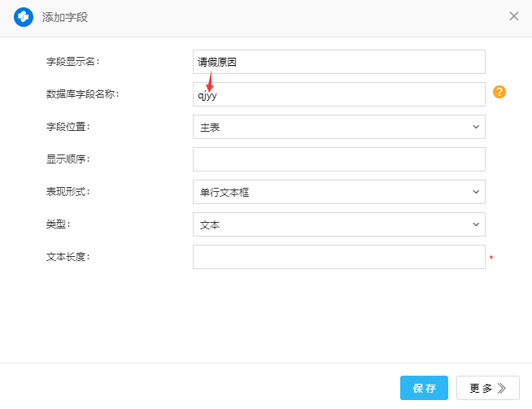Focus the 字段显示名 input containing 请假原因
The height and width of the screenshot is (409, 532).
(338, 62)
